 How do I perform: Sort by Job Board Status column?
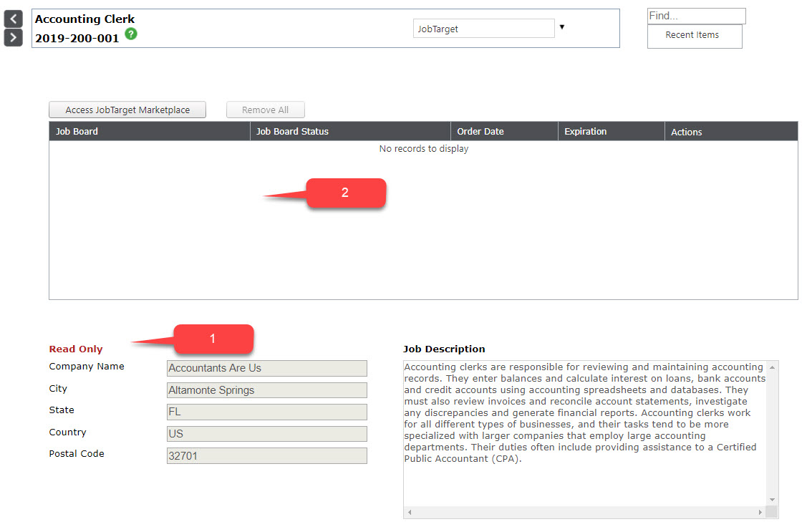pos(292,132)
